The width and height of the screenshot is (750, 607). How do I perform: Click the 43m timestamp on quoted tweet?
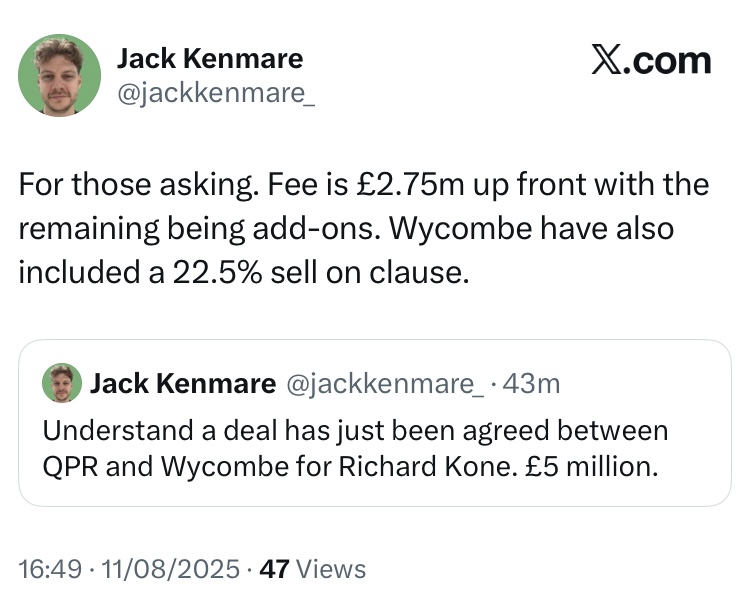pos(532,383)
